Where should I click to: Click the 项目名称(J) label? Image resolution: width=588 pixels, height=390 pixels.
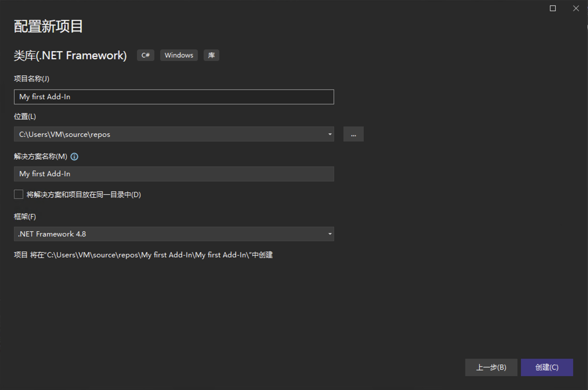point(32,79)
